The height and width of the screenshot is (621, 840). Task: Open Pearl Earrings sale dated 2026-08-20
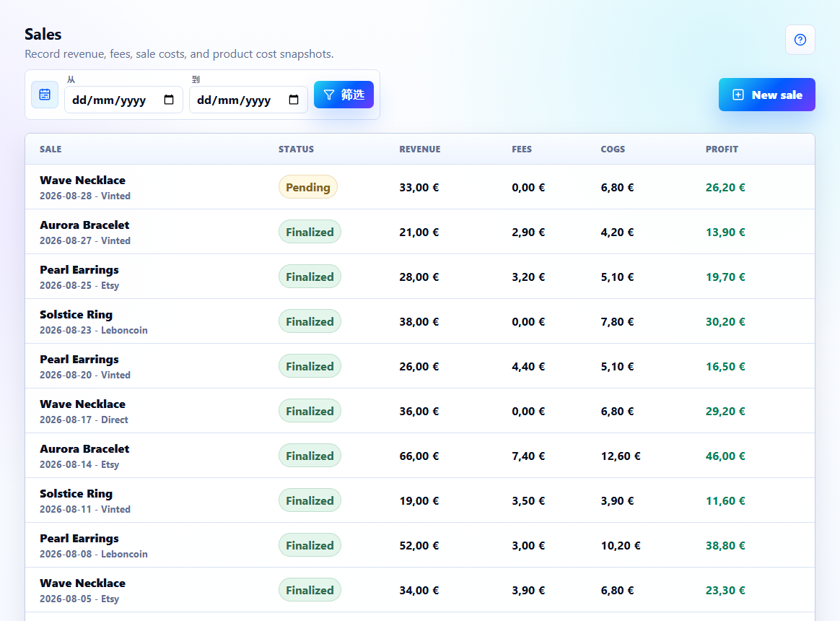point(420,366)
